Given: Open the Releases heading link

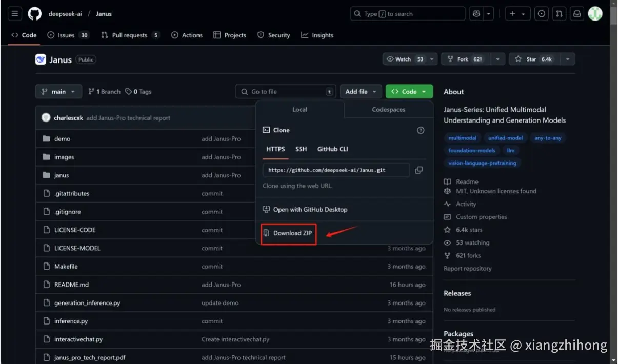Looking at the screenshot, I should pyautogui.click(x=457, y=293).
